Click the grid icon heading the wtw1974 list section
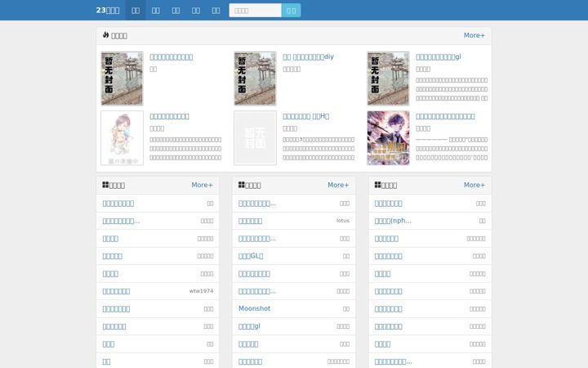Image resolution: width=588 pixels, height=368 pixels. click(105, 184)
